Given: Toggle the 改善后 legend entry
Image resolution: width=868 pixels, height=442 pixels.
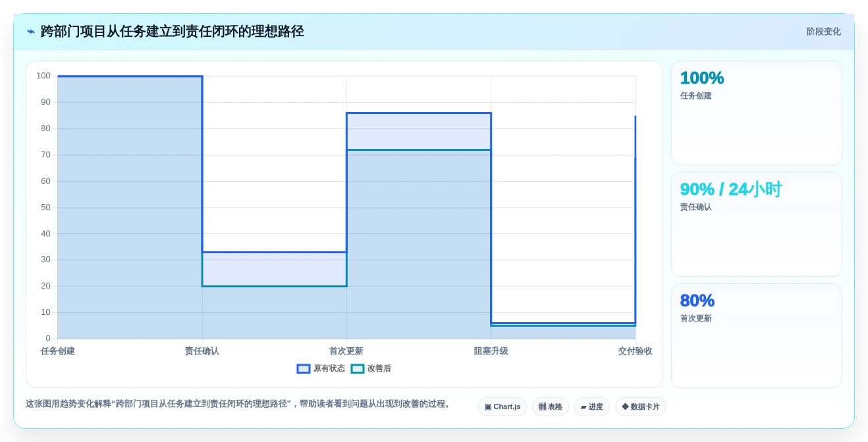Looking at the screenshot, I should 371,369.
